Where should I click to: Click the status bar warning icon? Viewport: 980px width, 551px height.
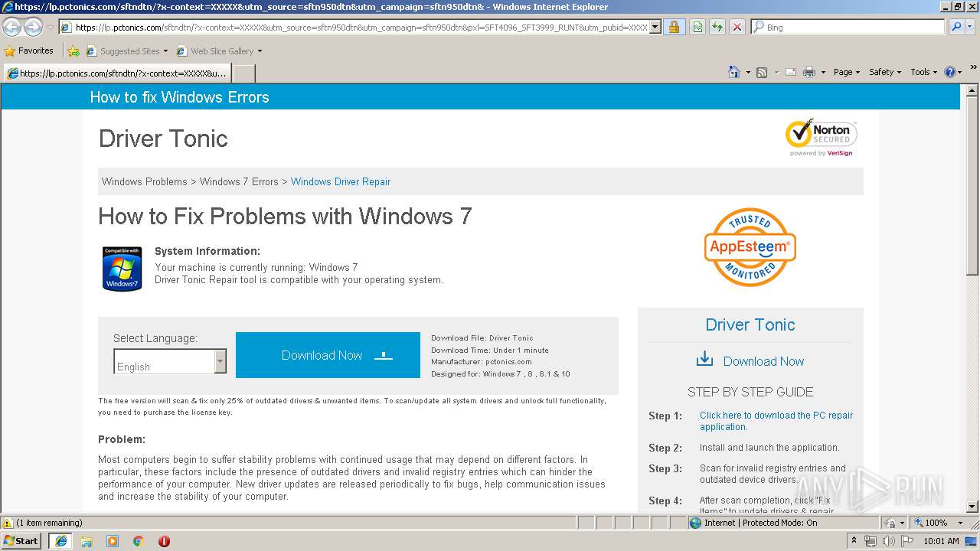pos(8,523)
